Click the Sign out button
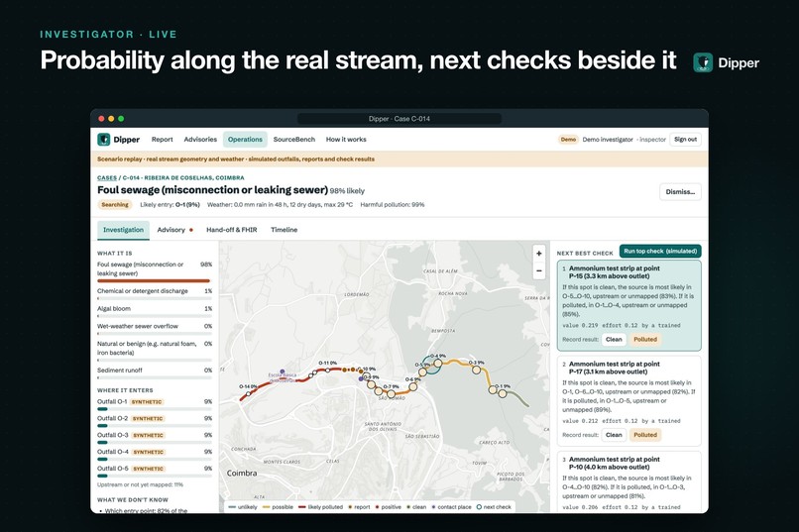This screenshot has width=799, height=532. 685,140
